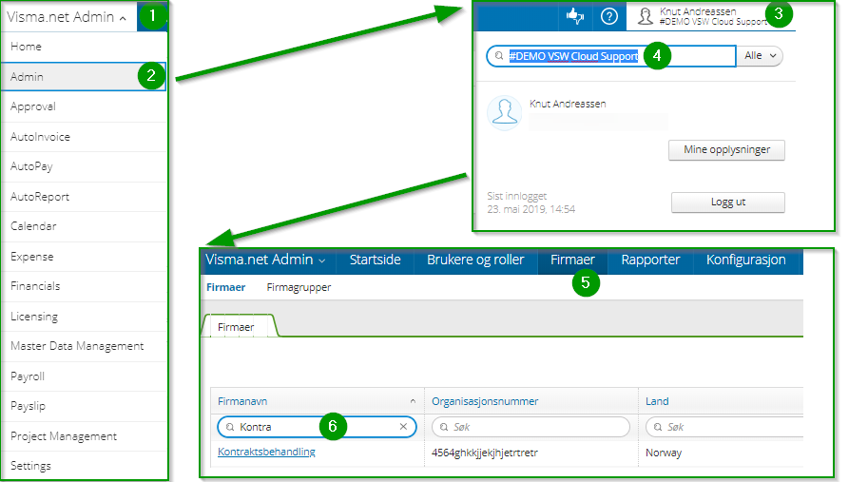Click the Logg ut button
This screenshot has width=868, height=482.
tap(728, 202)
